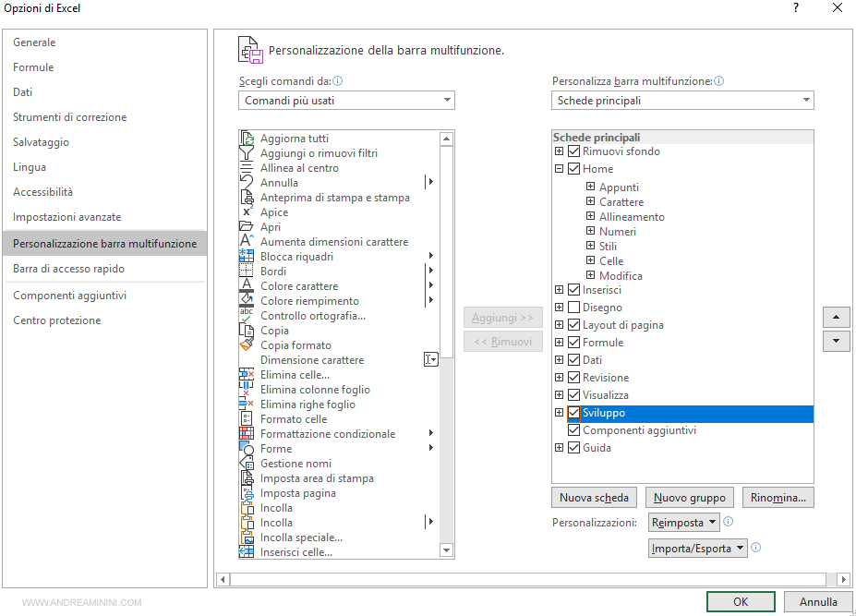The width and height of the screenshot is (856, 616).
Task: Click the Elimina celle icon
Action: [x=247, y=375]
